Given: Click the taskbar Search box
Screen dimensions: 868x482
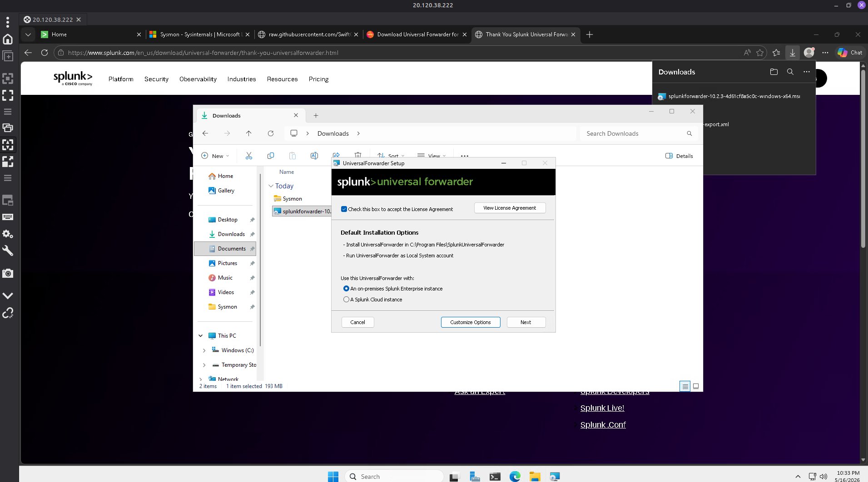Looking at the screenshot, I should tap(394, 477).
